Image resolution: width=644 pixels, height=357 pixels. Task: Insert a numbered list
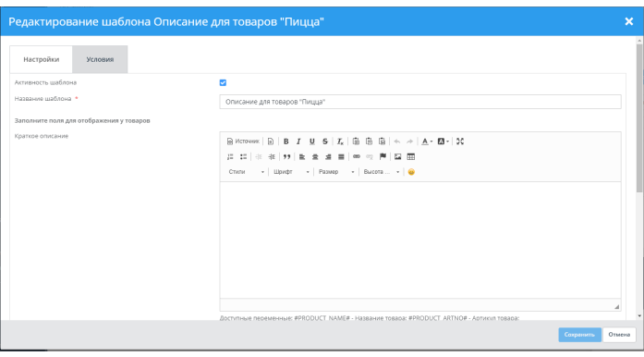pos(230,156)
